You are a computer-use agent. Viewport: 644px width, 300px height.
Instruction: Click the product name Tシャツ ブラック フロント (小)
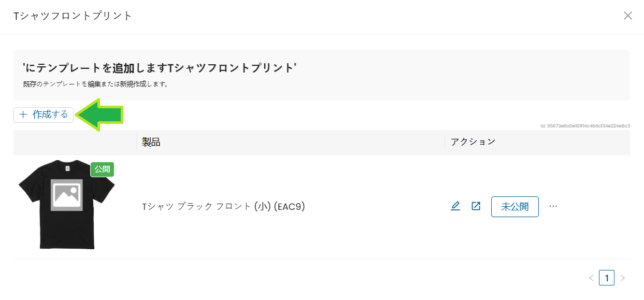pyautogui.click(x=223, y=207)
